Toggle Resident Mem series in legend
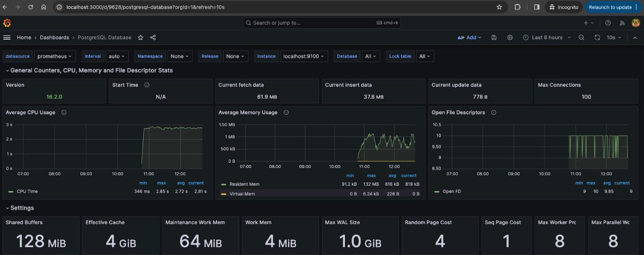This screenshot has width=644, height=255. click(244, 184)
